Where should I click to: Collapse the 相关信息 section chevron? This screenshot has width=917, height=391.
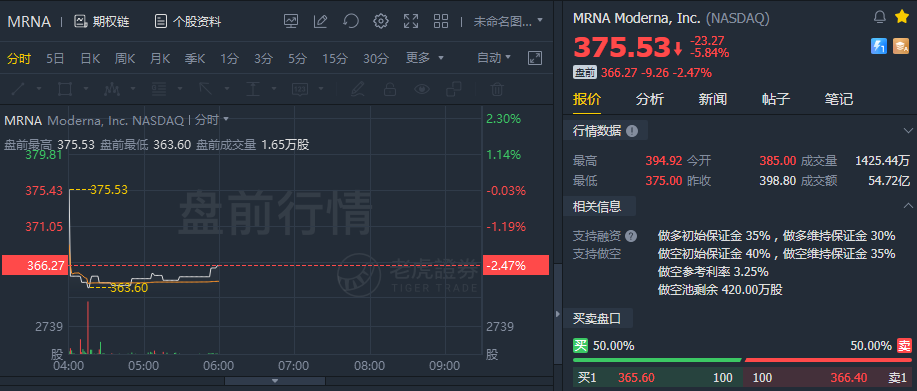click(908, 206)
